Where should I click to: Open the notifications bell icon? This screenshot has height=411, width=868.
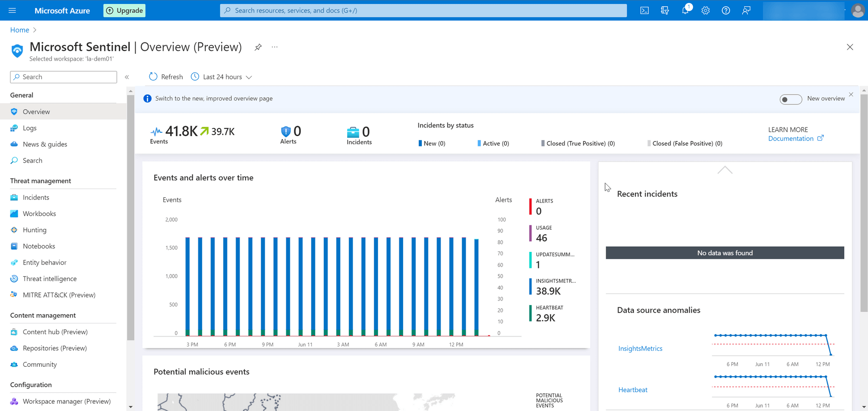(685, 10)
